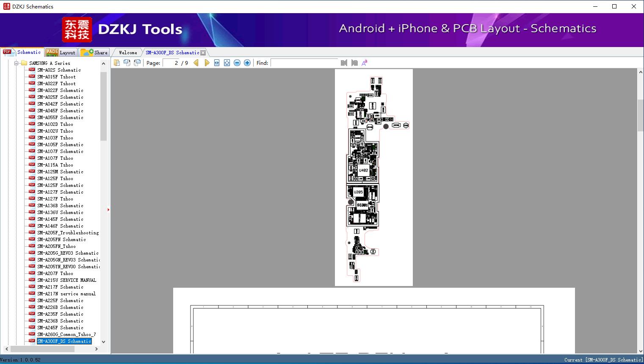Click the PDF icon beside SM-A107F Schematic

(32, 151)
